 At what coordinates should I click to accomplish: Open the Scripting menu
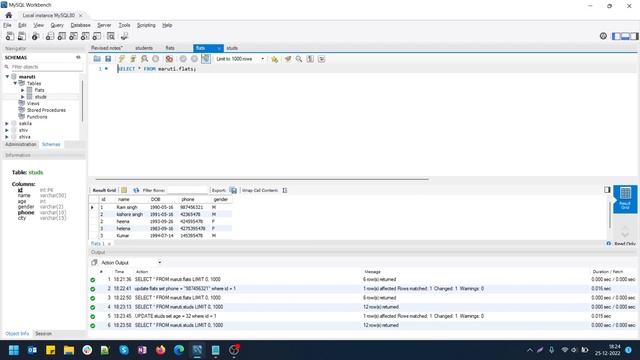(x=146, y=25)
